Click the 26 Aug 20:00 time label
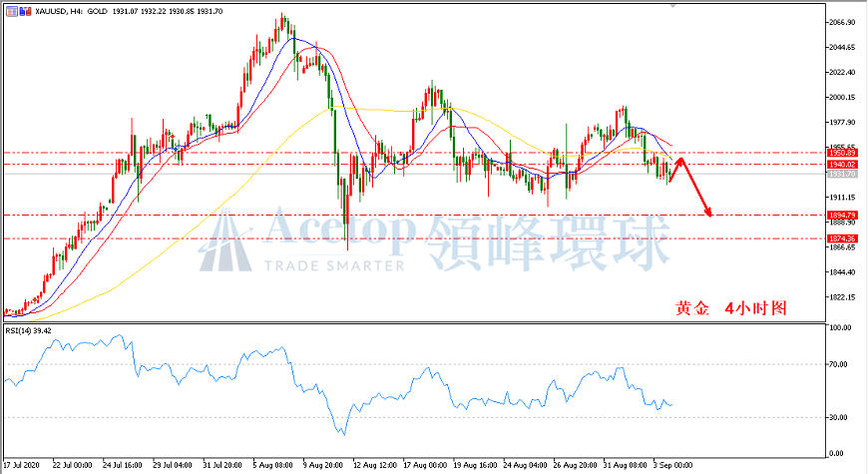868x474 pixels. pyautogui.click(x=575, y=465)
